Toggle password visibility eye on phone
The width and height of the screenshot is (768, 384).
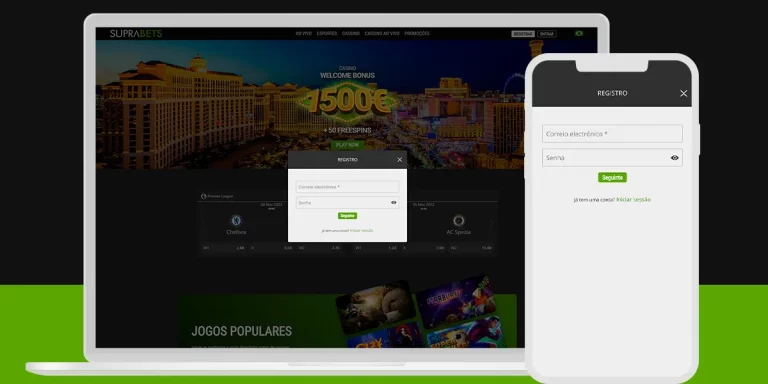(x=674, y=158)
